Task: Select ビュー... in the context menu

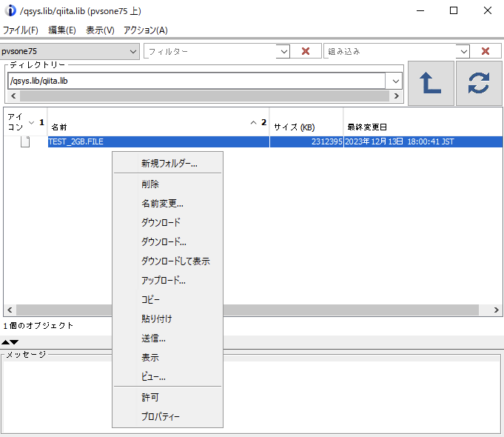Action: tap(167, 377)
